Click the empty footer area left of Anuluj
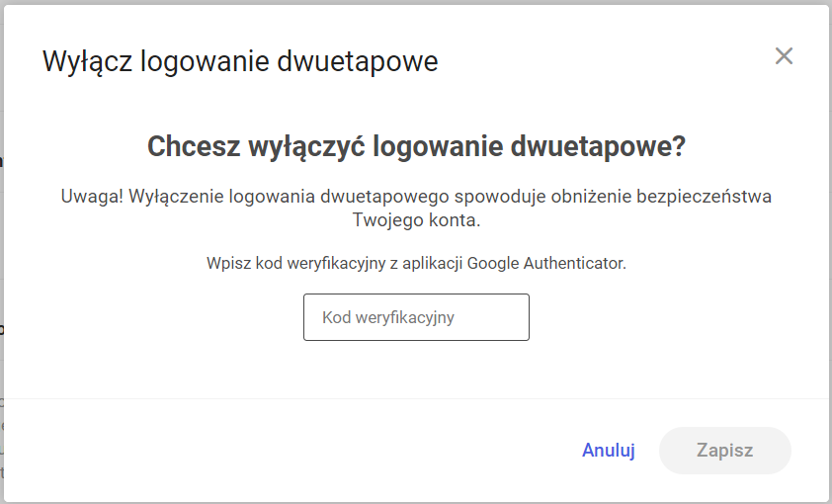This screenshot has width=832, height=504. point(291,450)
